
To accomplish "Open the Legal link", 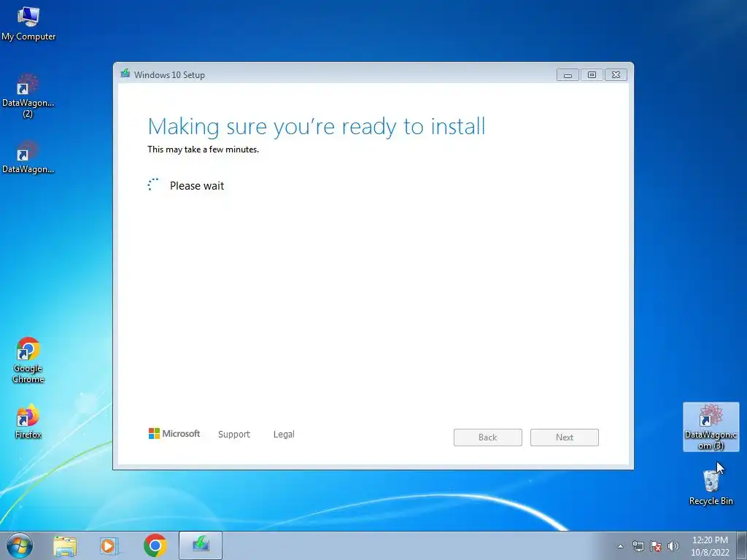I will [284, 435].
